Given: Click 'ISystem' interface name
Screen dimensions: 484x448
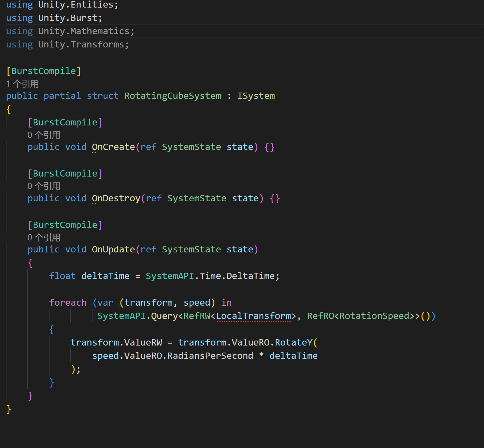Looking at the screenshot, I should [x=256, y=96].
